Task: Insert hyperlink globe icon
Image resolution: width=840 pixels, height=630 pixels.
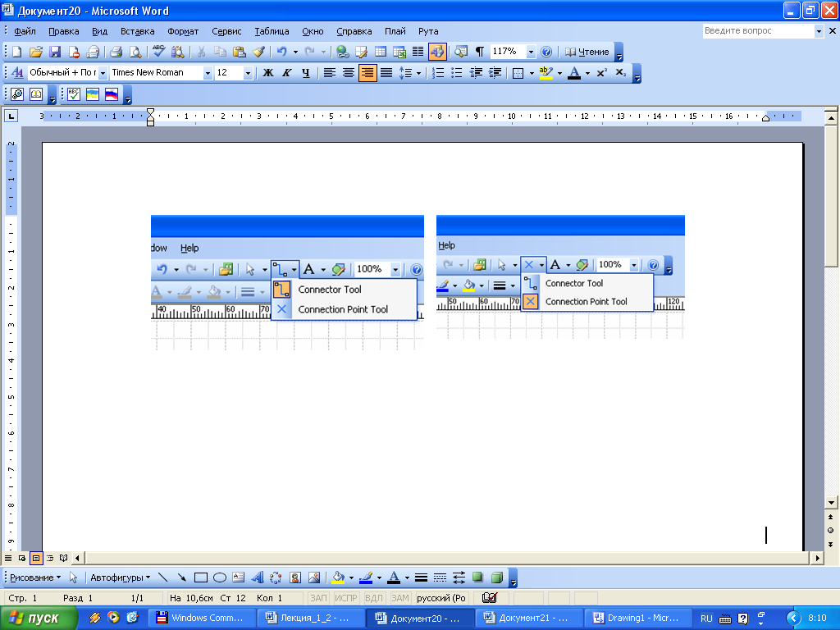Action: [342, 52]
